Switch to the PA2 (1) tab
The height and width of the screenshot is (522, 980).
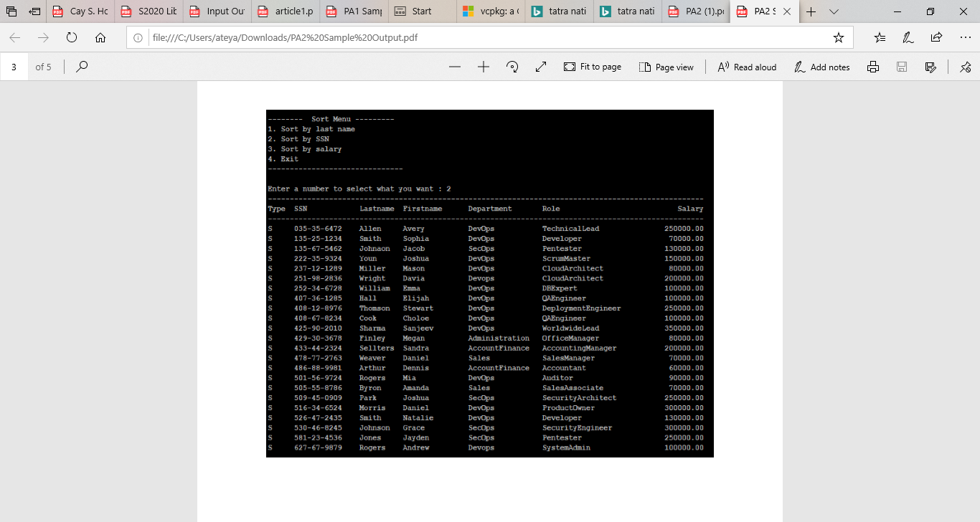click(694, 11)
